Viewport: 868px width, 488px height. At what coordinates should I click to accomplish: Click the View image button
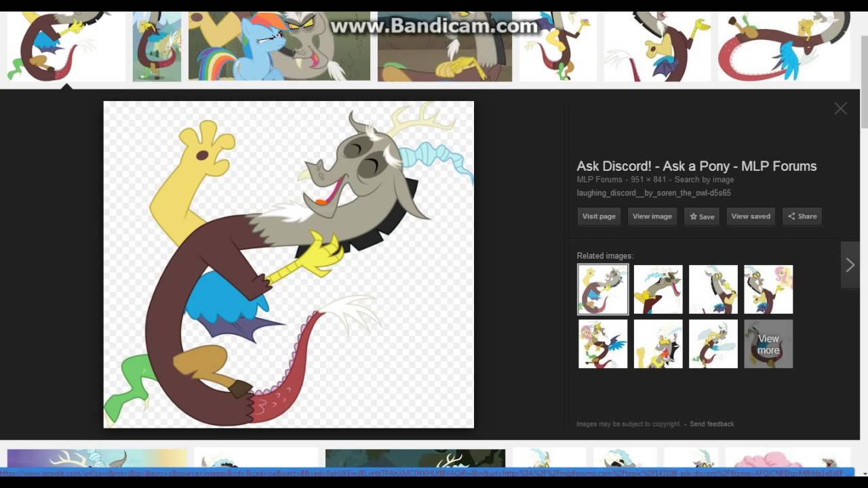point(652,216)
